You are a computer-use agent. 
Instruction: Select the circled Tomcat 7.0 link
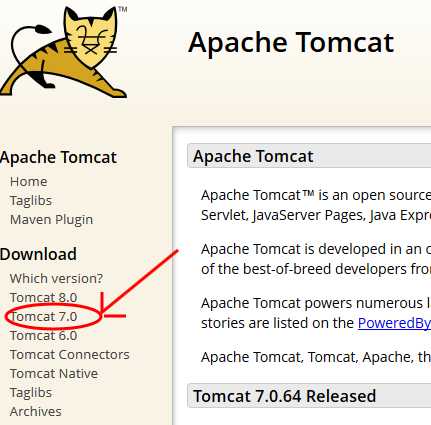(43, 316)
